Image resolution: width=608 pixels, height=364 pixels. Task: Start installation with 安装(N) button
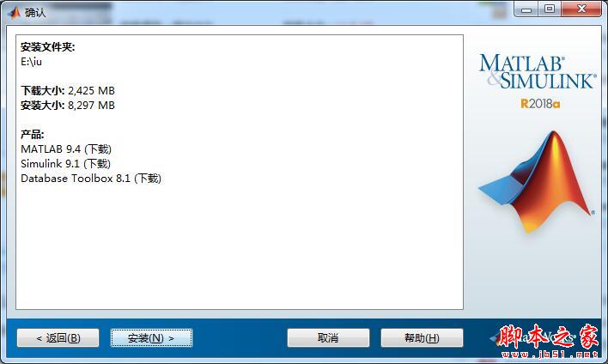151,338
